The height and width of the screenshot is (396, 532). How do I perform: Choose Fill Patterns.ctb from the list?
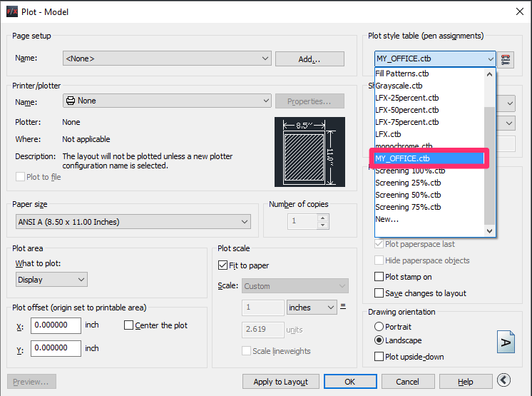point(429,73)
